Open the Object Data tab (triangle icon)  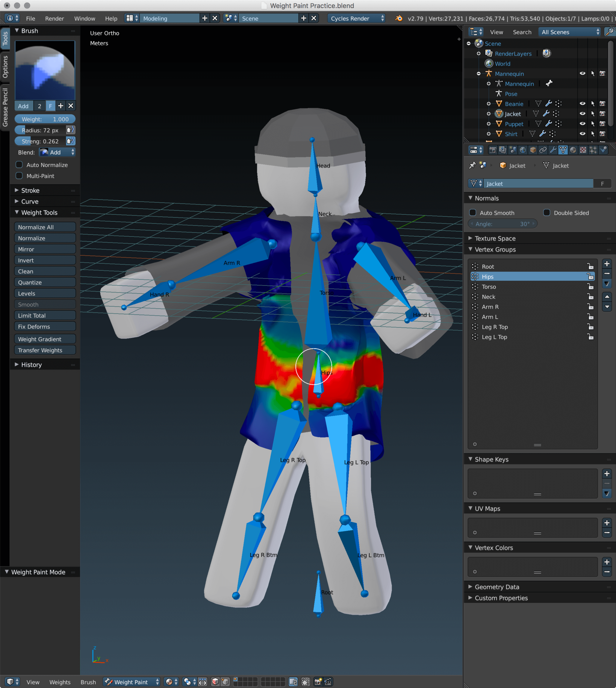(563, 150)
